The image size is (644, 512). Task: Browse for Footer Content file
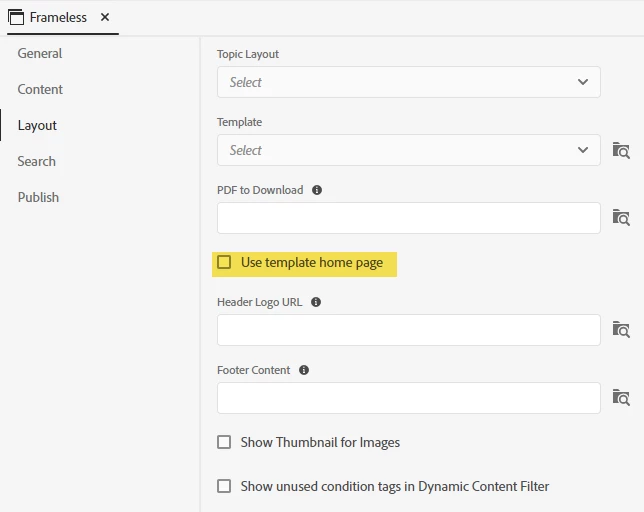coord(621,397)
